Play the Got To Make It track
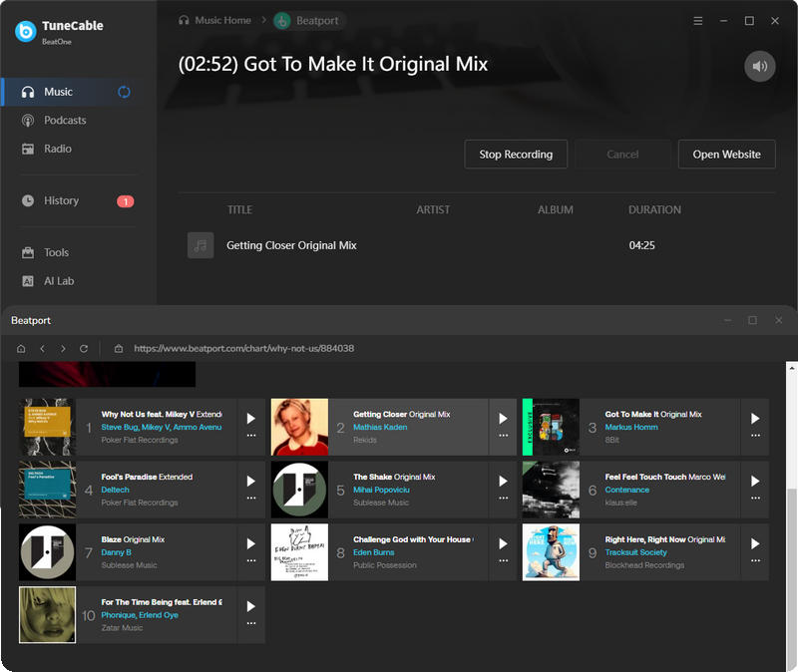Image resolution: width=798 pixels, height=672 pixels. point(755,417)
